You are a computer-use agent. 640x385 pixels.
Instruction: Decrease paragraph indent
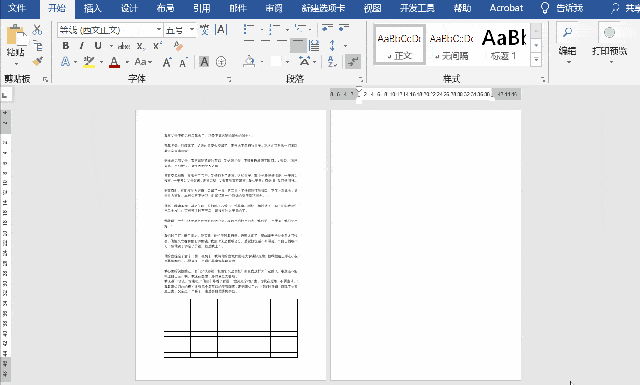pos(327,28)
